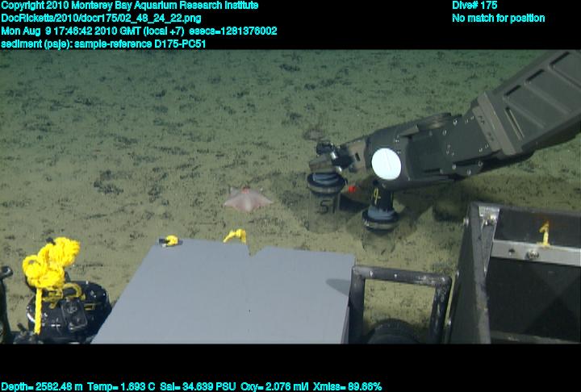Image resolution: width=581 pixels, height=392 pixels.
Task: Click the white round knob on the manipulator arm
Action: click(x=386, y=164)
